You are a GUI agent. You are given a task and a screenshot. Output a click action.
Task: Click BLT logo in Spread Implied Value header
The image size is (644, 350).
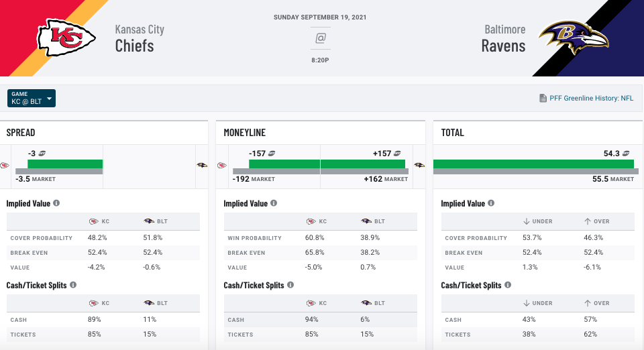click(x=149, y=221)
